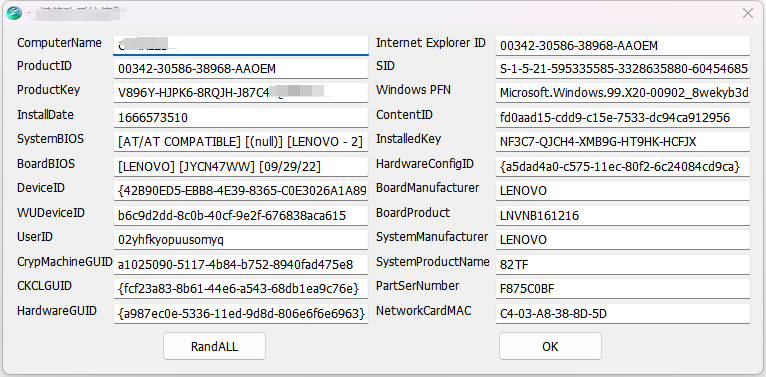Click the RandALL button
The width and height of the screenshot is (766, 377).
[214, 346]
